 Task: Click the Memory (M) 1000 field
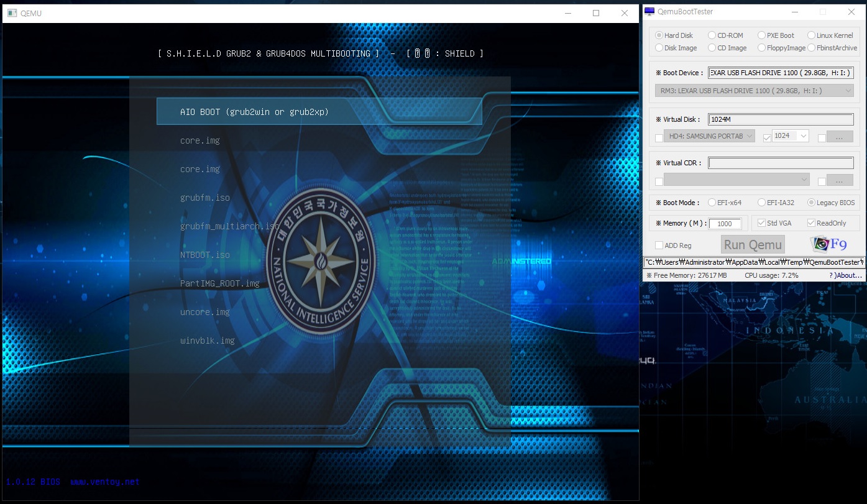point(725,224)
